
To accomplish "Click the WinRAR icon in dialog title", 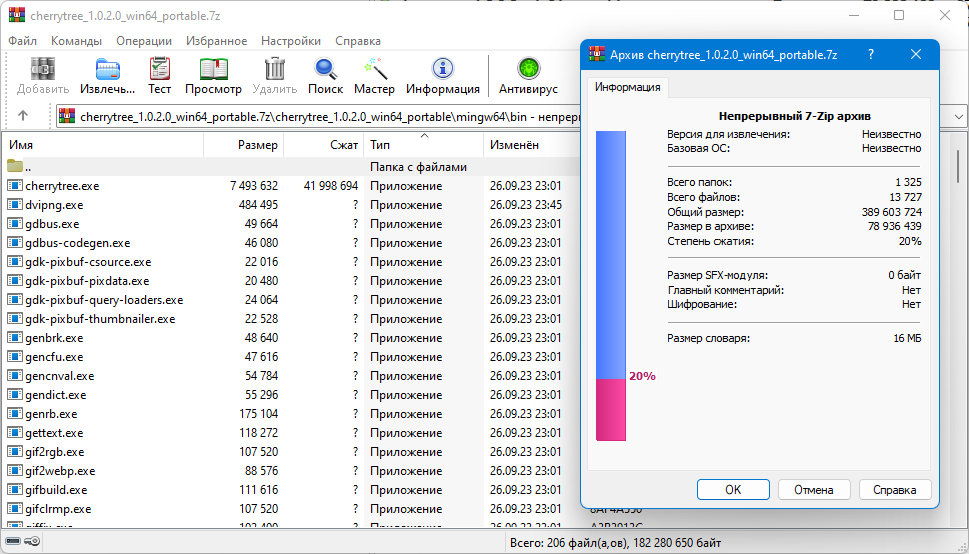I will (596, 54).
